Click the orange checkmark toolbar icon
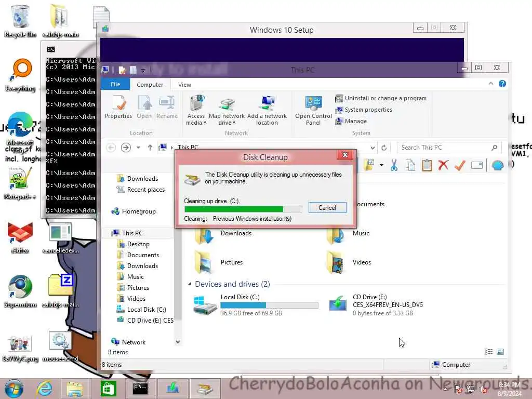532x399 pixels. [460, 166]
